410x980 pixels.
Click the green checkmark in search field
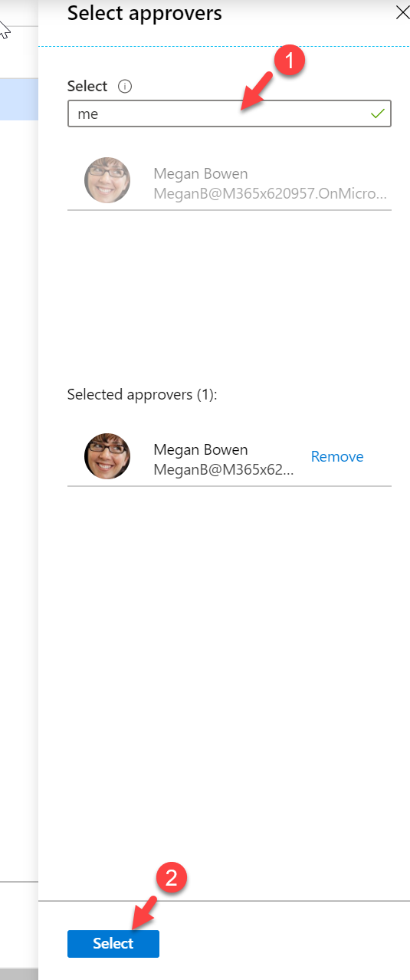pyautogui.click(x=377, y=114)
